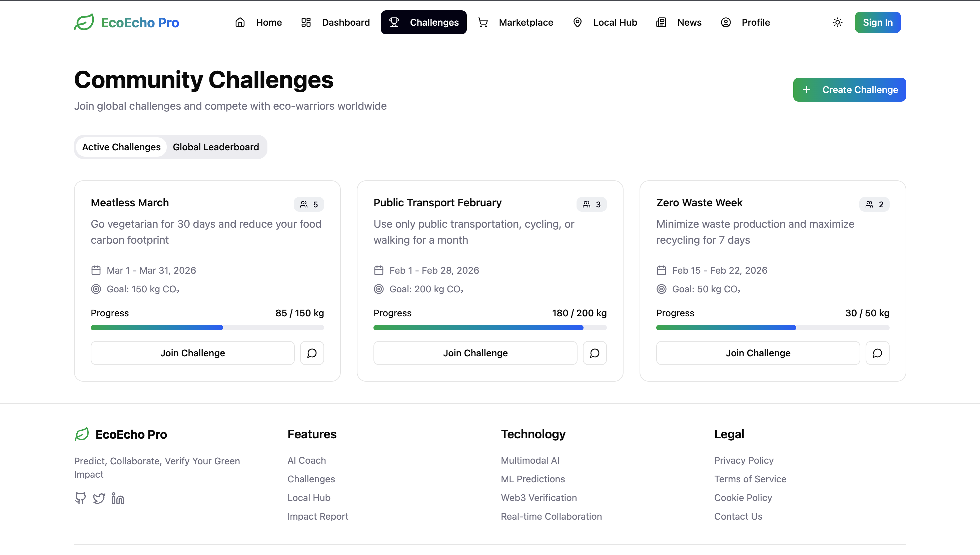Switch to Global Leaderboard tab
Screen dimensions: 980x555
pos(216,147)
